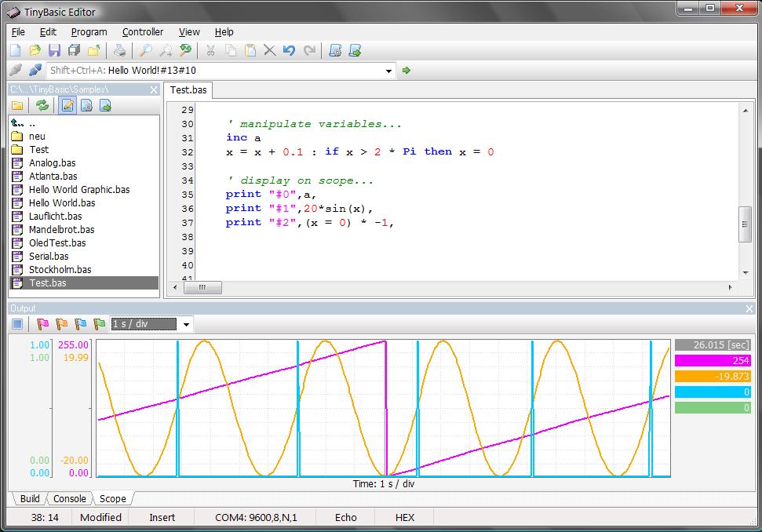762x532 pixels.
Task: Click the Print toolbar icon
Action: 119,50
